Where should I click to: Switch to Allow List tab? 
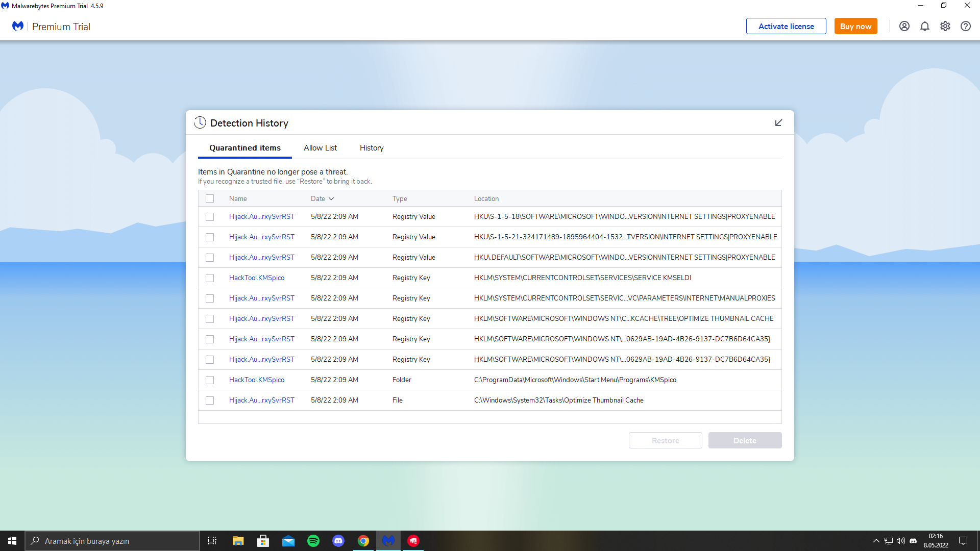tap(320, 148)
